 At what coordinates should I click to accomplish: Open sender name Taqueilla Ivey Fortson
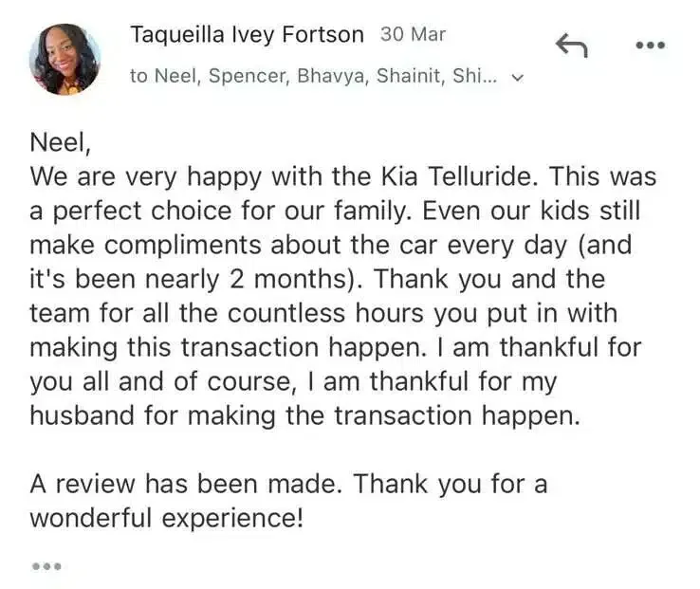point(247,35)
